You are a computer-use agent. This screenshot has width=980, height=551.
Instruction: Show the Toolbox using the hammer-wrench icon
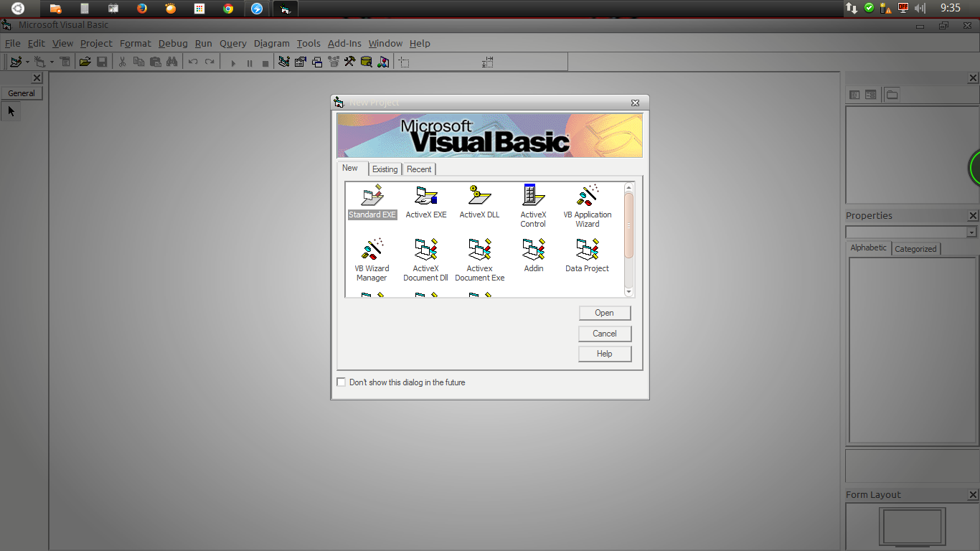coord(350,62)
